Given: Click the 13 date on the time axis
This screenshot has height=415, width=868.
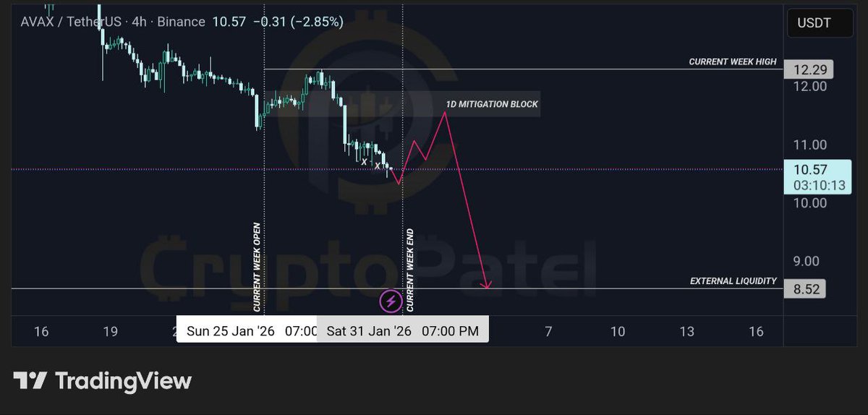Looking at the screenshot, I should click(x=686, y=331).
